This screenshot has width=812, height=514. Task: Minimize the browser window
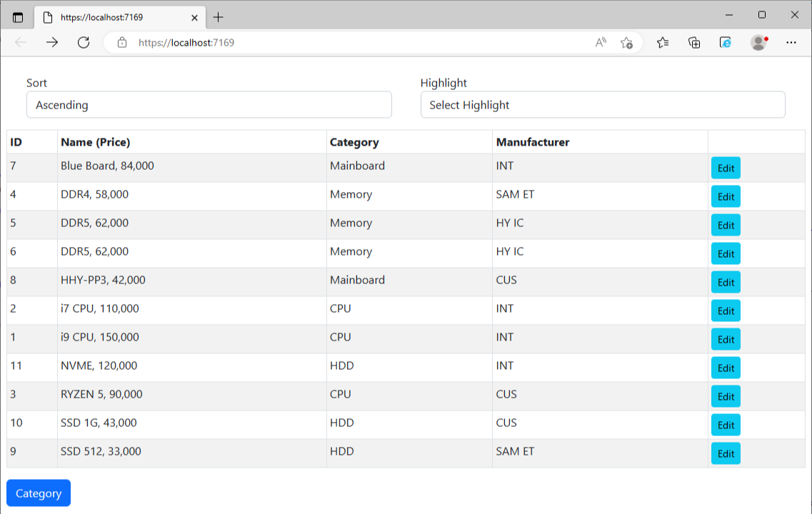(729, 15)
